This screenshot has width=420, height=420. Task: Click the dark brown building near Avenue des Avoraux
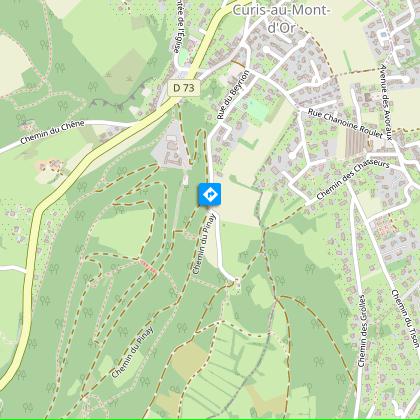point(368,97)
